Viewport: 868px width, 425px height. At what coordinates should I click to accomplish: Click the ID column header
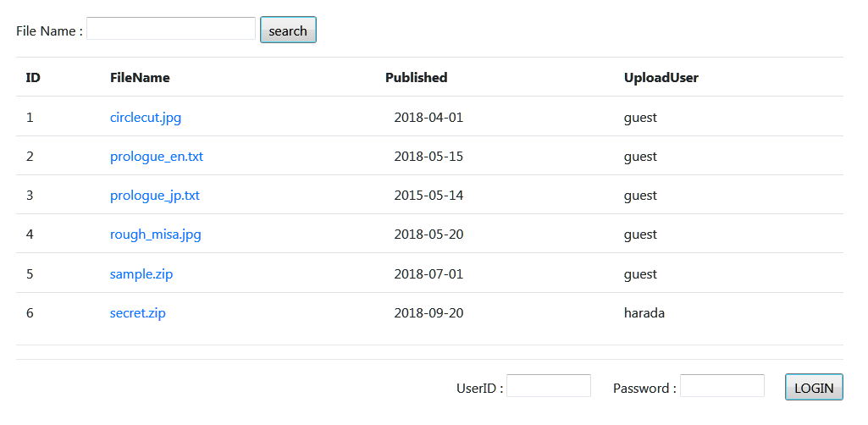33,78
